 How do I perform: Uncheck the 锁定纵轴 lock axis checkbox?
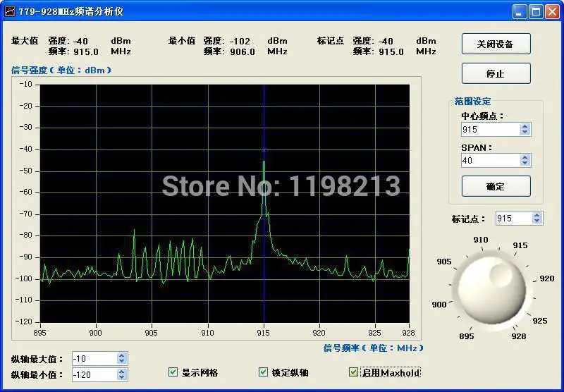(x=263, y=372)
